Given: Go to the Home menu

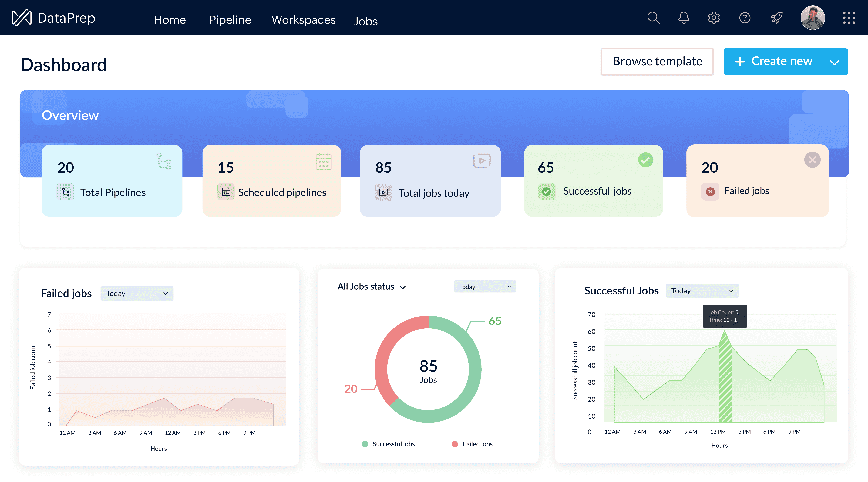Looking at the screenshot, I should click(170, 20).
